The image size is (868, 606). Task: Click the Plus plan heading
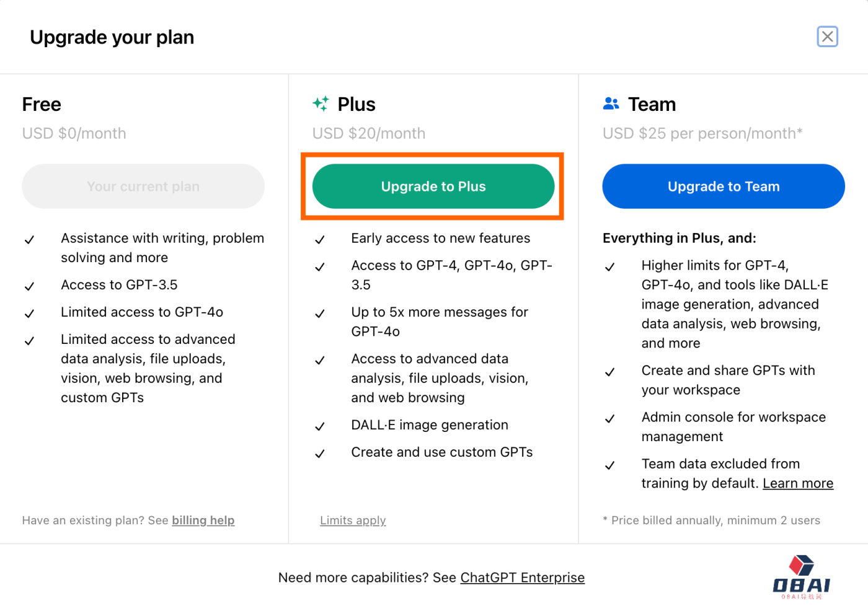pyautogui.click(x=356, y=104)
